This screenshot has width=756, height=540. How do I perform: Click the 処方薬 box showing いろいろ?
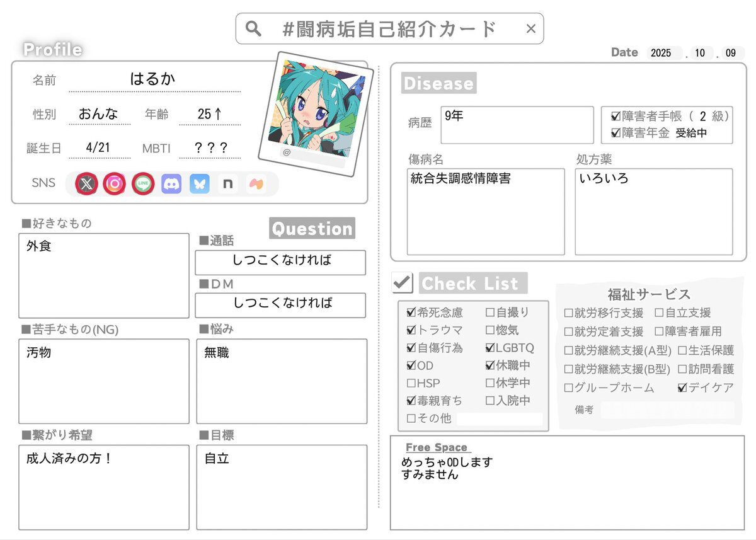[x=654, y=211]
